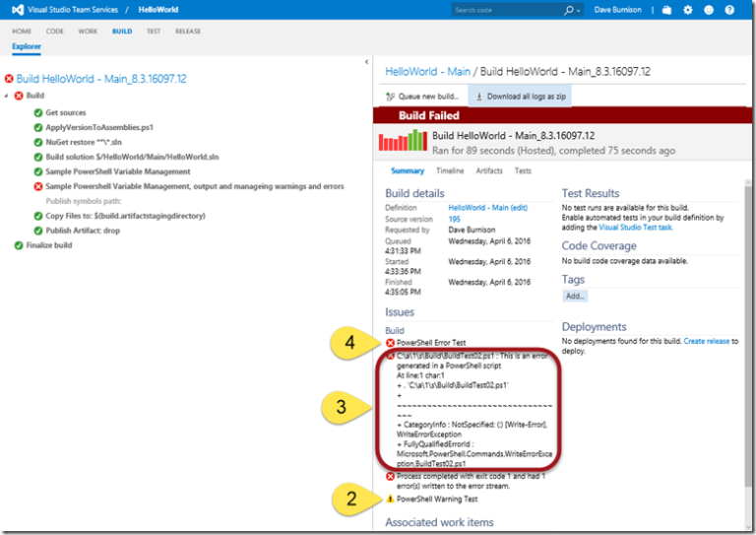Viewport: 756px width, 535px height.
Task: Click the build history bar chart
Action: 403,140
